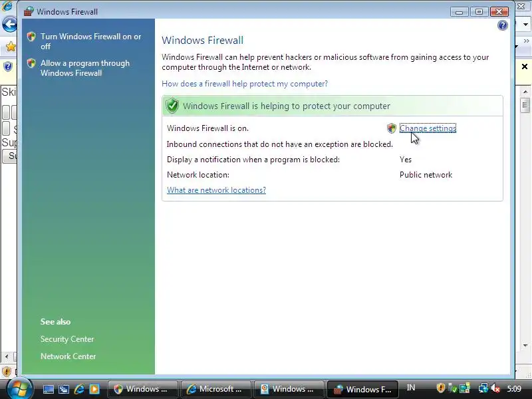Click the 5:09 taskbar clock
Viewport: 532px width, 399px height.
pyautogui.click(x=514, y=388)
